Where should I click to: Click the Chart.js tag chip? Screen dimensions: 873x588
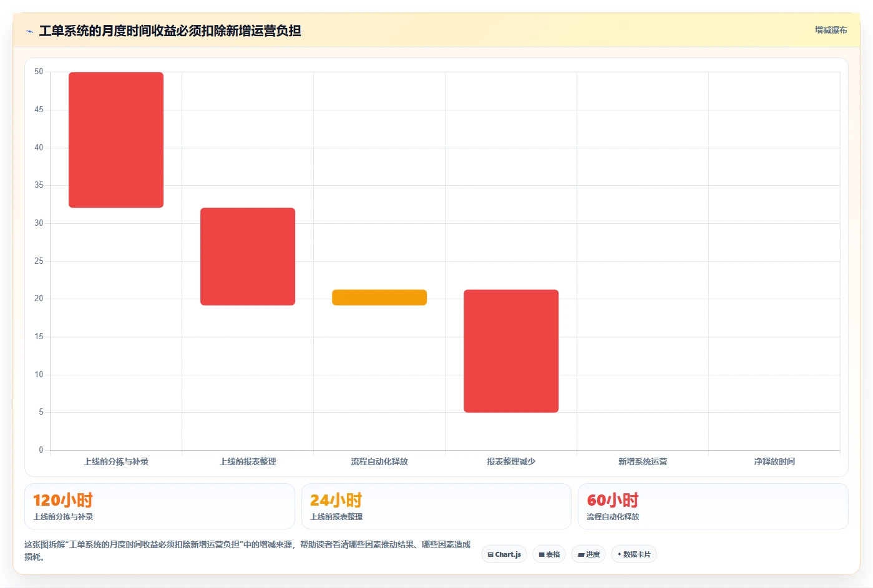pyautogui.click(x=504, y=554)
